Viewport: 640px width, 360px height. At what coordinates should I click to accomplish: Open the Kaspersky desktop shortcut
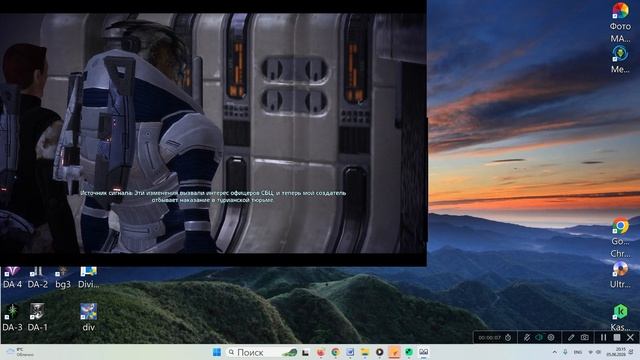click(x=620, y=318)
